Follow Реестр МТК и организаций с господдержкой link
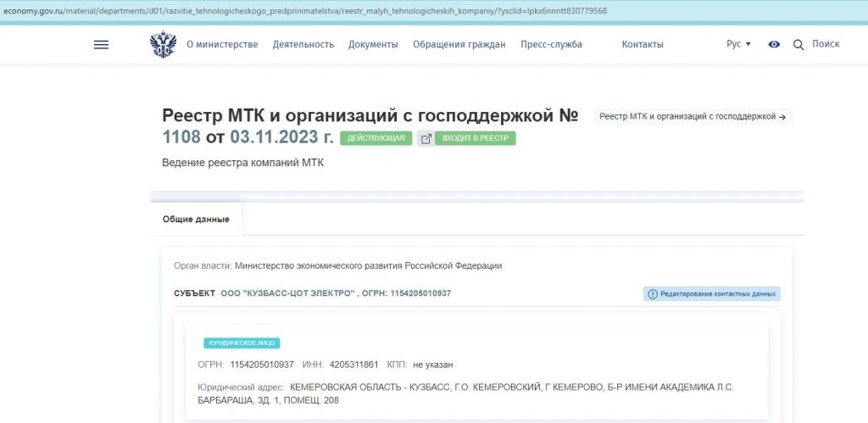This screenshot has width=868, height=423. click(693, 117)
